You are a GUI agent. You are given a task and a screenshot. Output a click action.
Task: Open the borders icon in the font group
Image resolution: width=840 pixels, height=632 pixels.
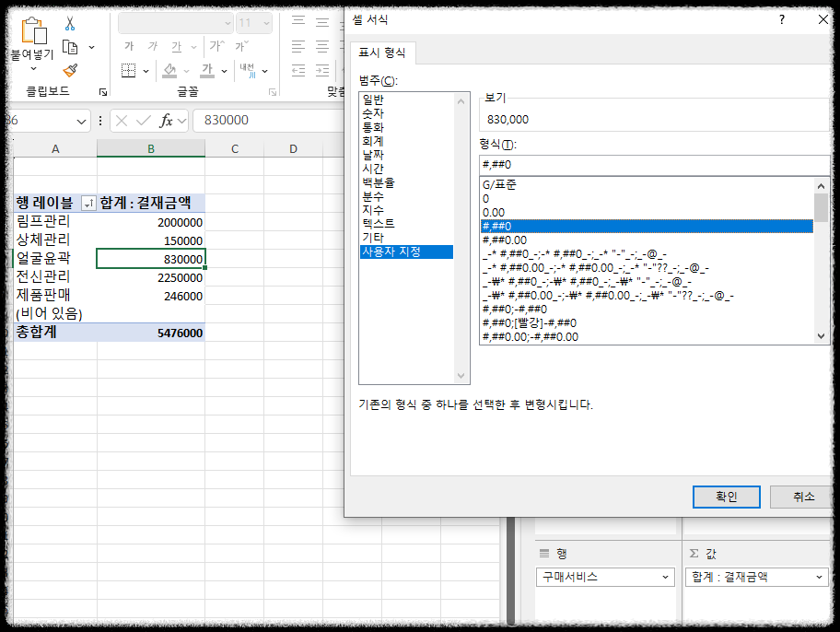128,69
